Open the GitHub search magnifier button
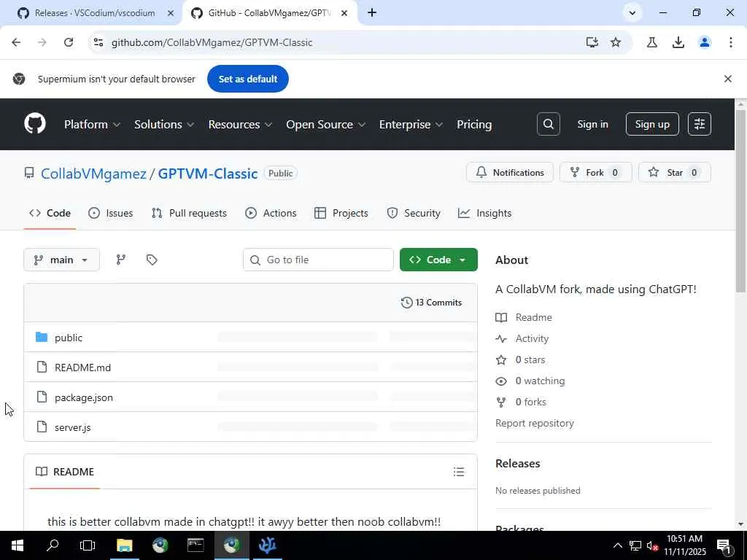 coord(548,124)
